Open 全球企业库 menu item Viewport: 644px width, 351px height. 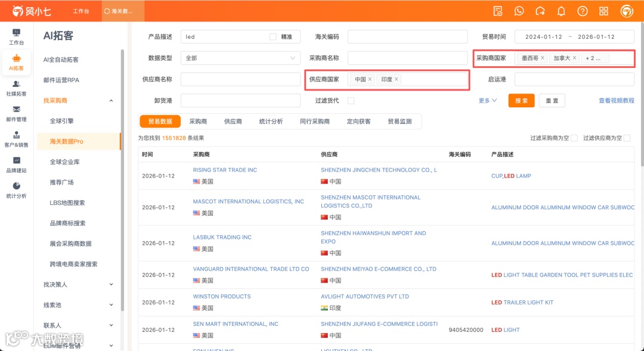click(64, 161)
